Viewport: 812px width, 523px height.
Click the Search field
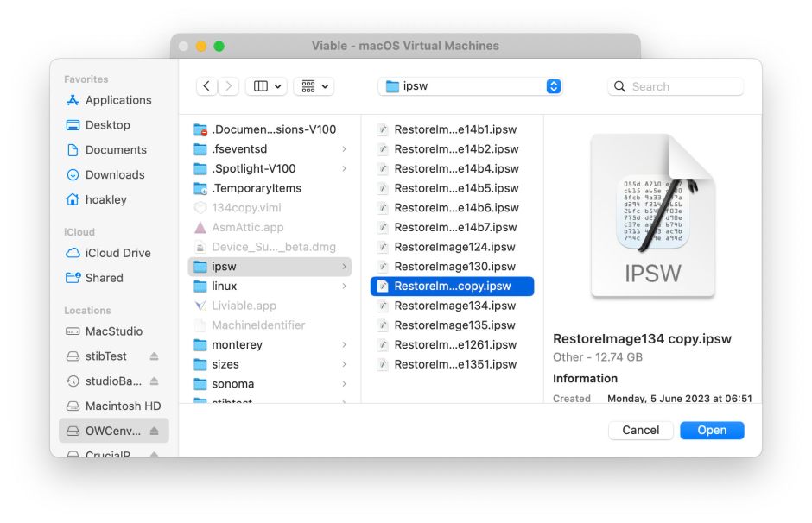676,86
